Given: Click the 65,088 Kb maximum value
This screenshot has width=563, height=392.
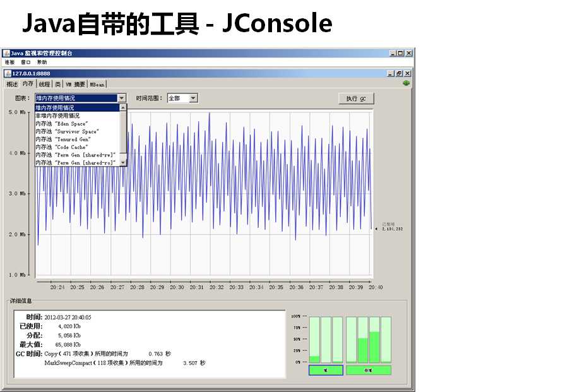Looking at the screenshot, I should click(x=68, y=345).
